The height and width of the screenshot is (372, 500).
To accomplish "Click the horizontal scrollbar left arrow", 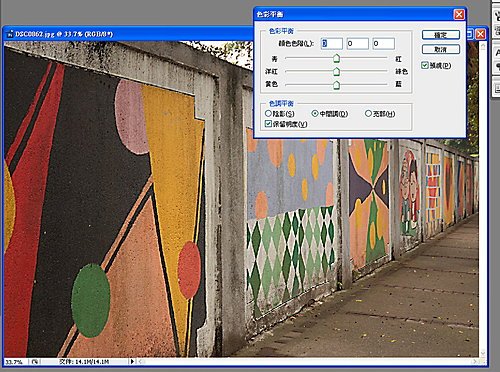I will pyautogui.click(x=140, y=361).
